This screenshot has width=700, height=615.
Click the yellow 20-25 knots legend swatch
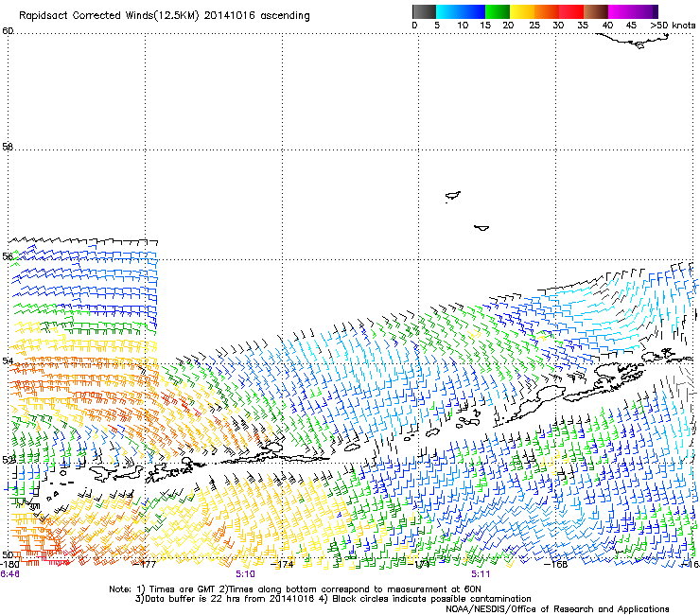pos(522,11)
